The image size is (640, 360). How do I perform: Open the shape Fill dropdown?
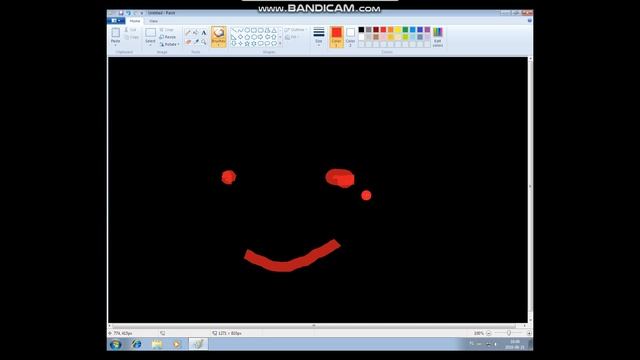291,37
